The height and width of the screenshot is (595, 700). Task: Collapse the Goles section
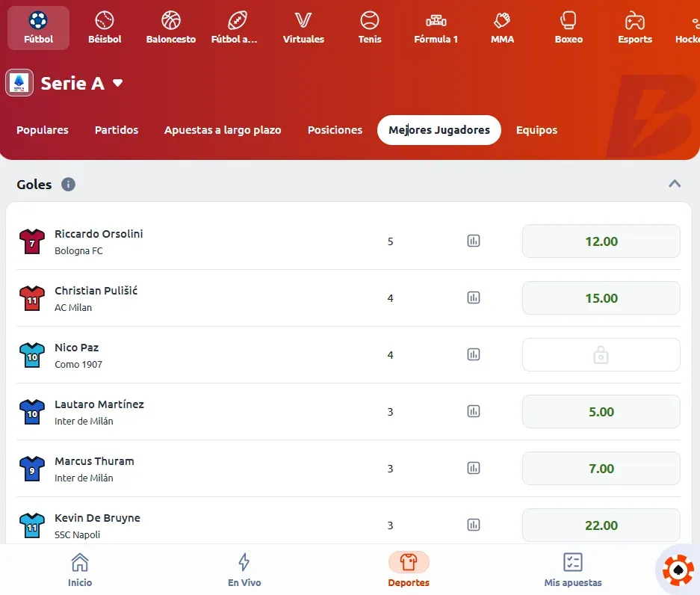point(675,184)
